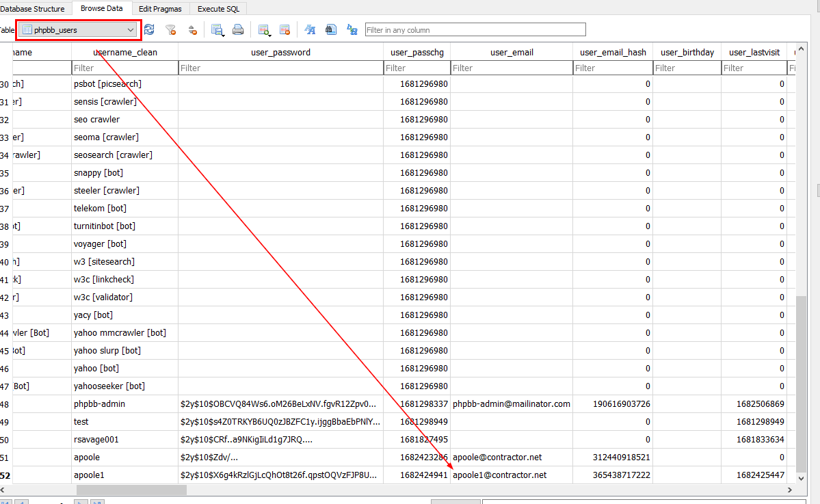This screenshot has height=504, width=820.
Task: Click the save table as icon
Action: [217, 30]
